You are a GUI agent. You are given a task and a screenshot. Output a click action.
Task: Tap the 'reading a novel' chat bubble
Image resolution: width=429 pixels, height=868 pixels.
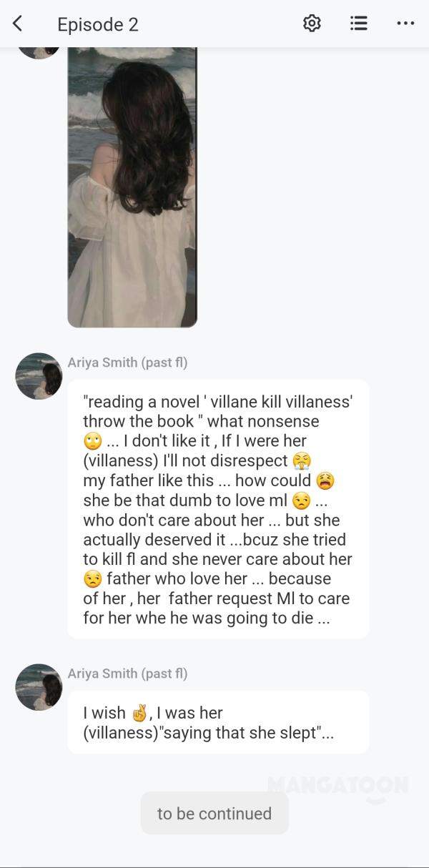click(x=218, y=509)
